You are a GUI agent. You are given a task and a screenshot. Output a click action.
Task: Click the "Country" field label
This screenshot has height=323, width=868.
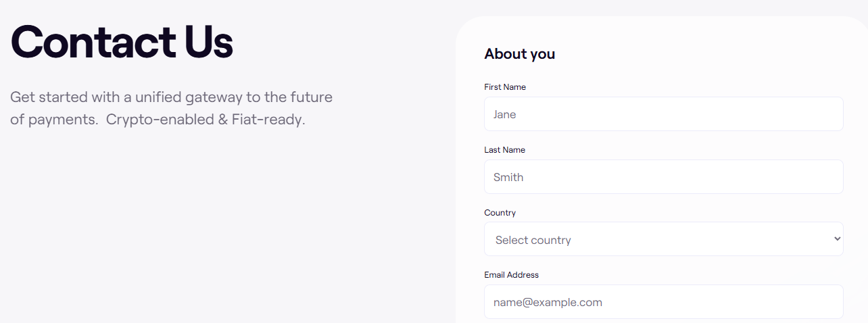(x=500, y=213)
